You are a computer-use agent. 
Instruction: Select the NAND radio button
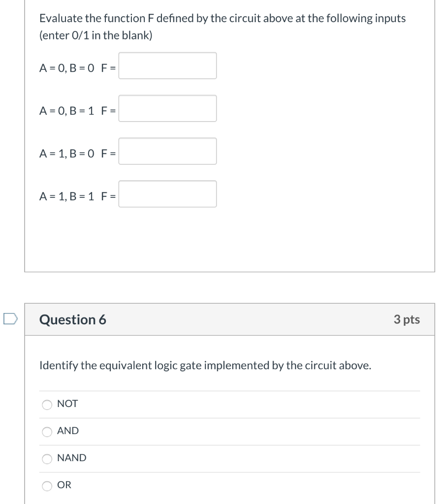click(47, 458)
